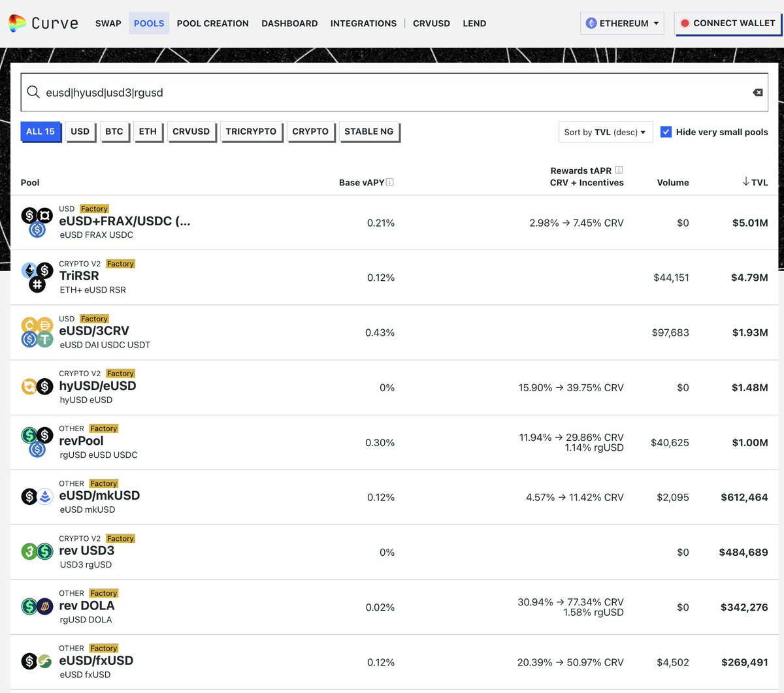
Task: Filter pools by BTC
Action: point(114,131)
